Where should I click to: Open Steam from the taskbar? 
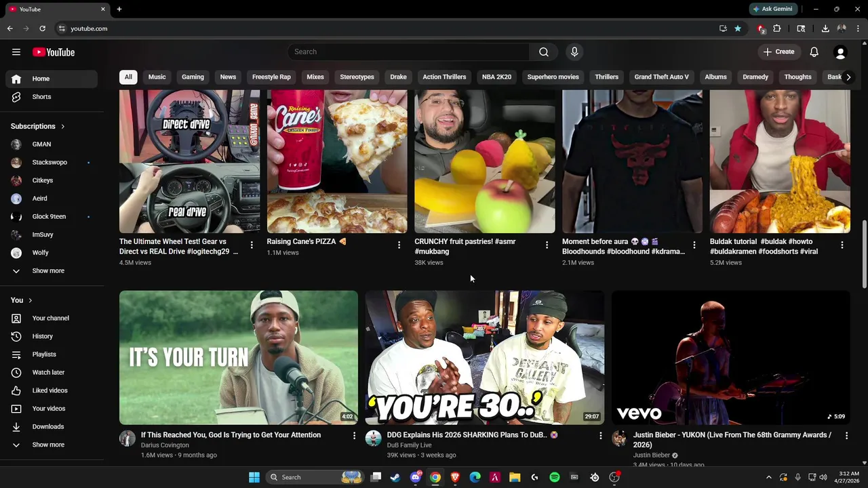point(395,477)
